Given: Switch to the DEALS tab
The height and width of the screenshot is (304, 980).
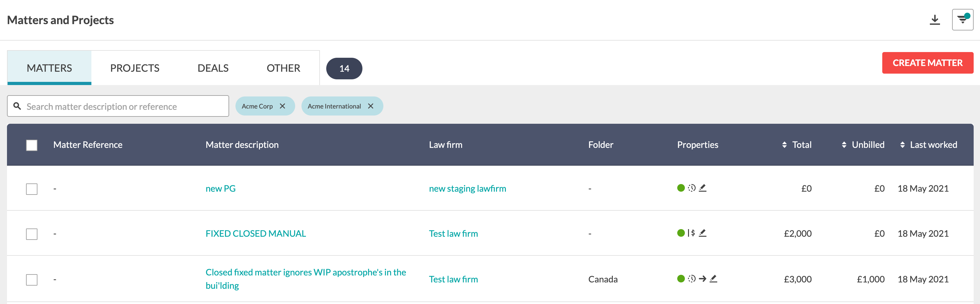Looking at the screenshot, I should (213, 68).
